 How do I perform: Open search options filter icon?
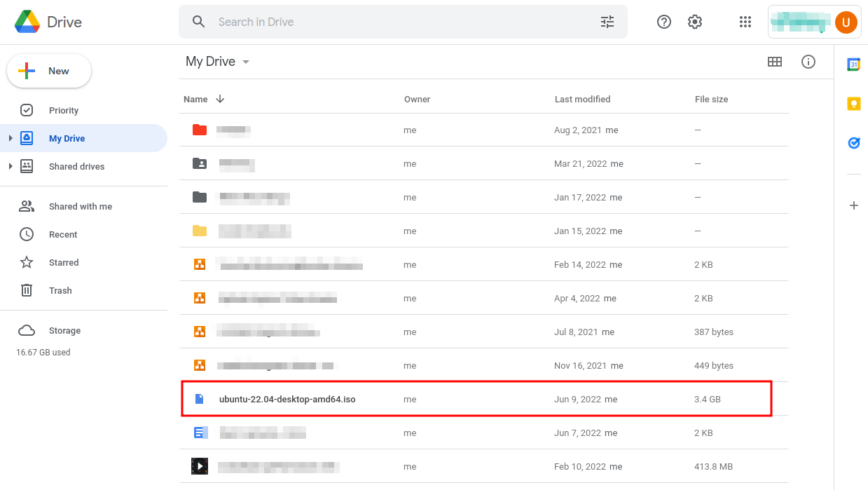pos(607,22)
